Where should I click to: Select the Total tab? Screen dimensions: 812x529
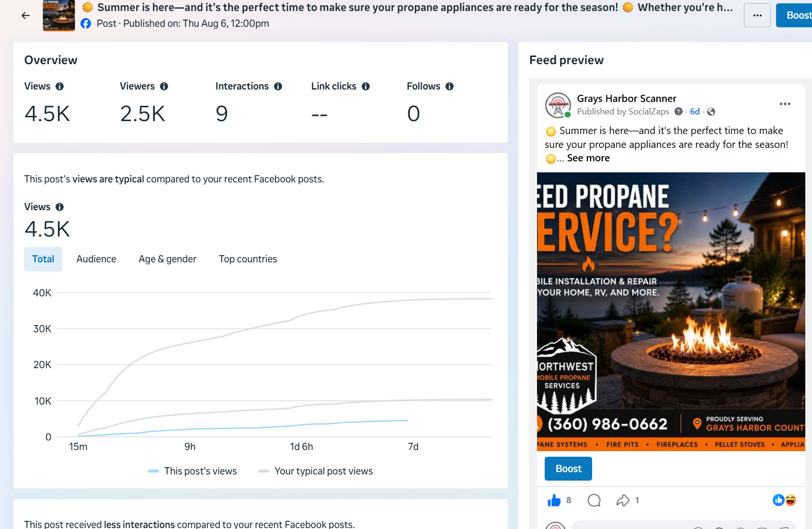43,259
